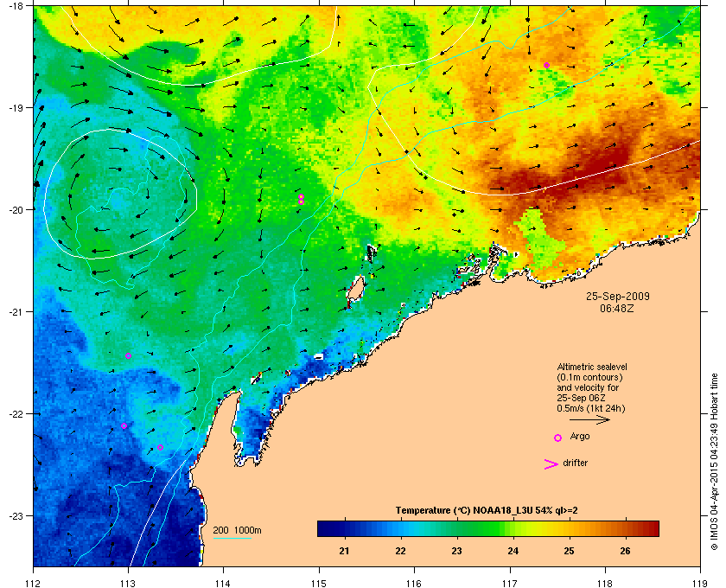Screen dimensions: 726x588
Task: Click the "and velocity for" legend line
Action: (588, 387)
